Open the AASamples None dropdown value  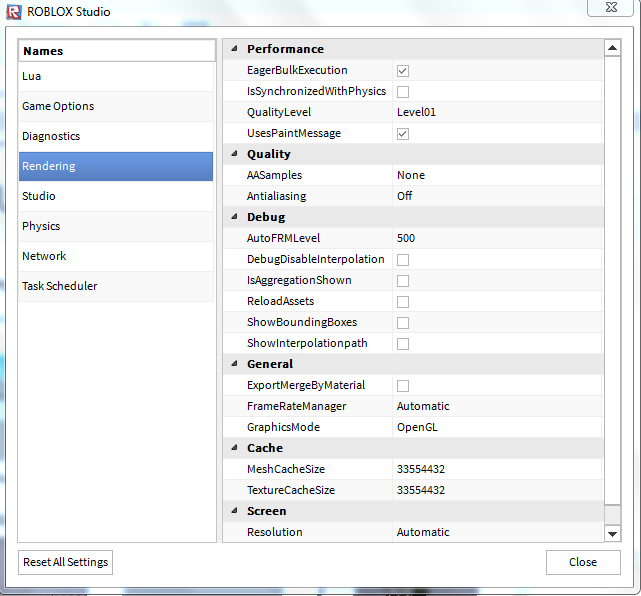click(498, 175)
